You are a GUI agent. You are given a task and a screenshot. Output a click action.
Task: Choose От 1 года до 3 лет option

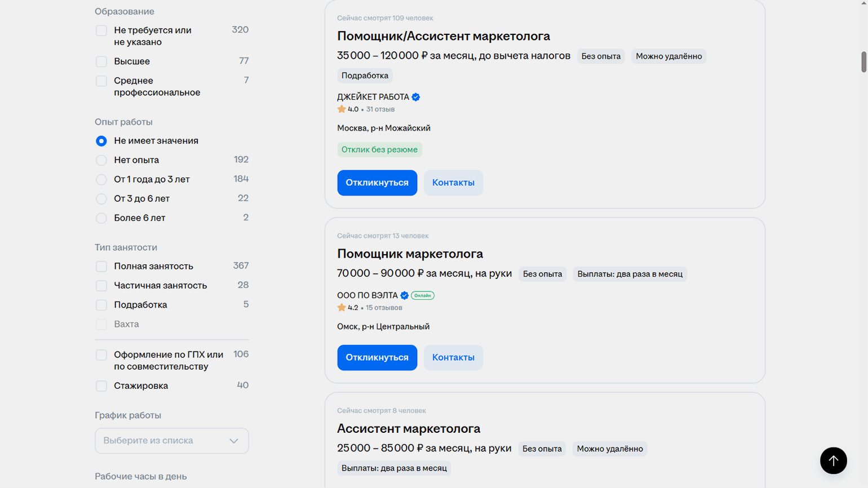click(x=101, y=180)
